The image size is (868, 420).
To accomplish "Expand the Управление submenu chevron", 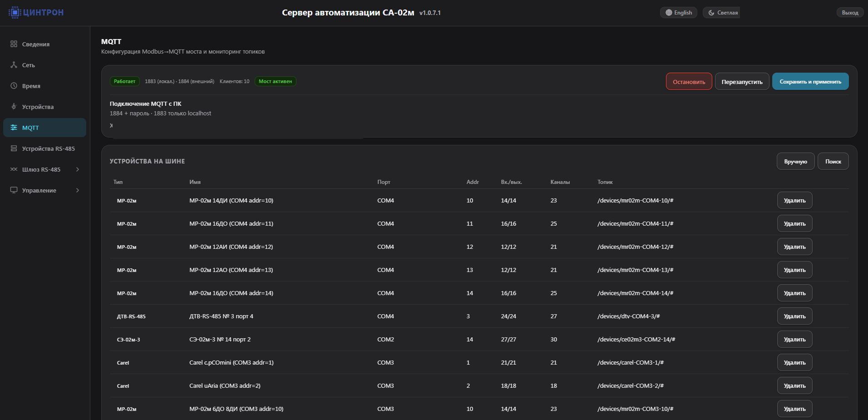I will coord(78,190).
